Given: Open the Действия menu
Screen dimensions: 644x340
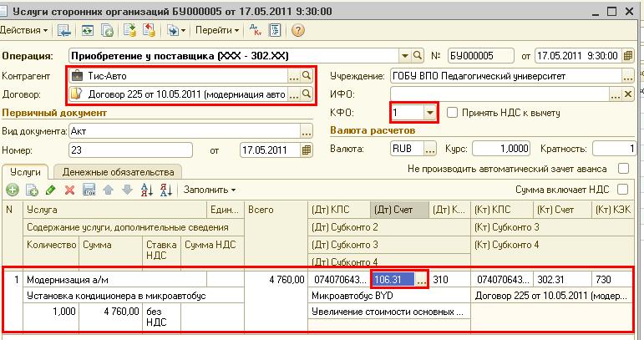Looking at the screenshot, I should coord(25,30).
